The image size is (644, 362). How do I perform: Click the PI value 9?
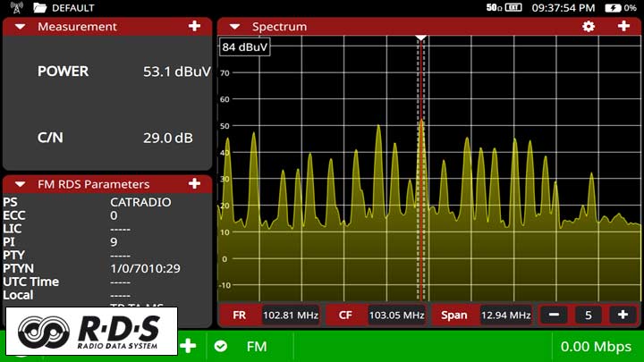coord(114,241)
